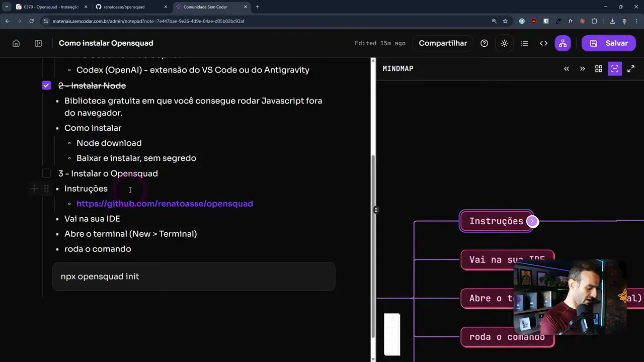This screenshot has height=362, width=644.
Task: Show mindmap grid layout icon
Action: 598,69
